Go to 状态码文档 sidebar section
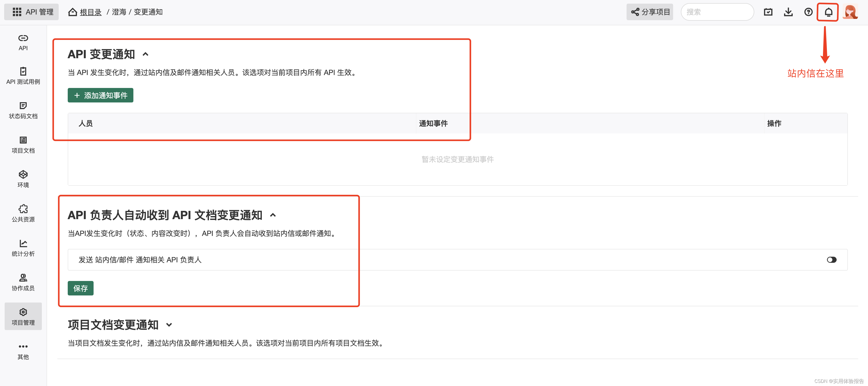Image resolution: width=868 pixels, height=386 pixels. [23, 110]
